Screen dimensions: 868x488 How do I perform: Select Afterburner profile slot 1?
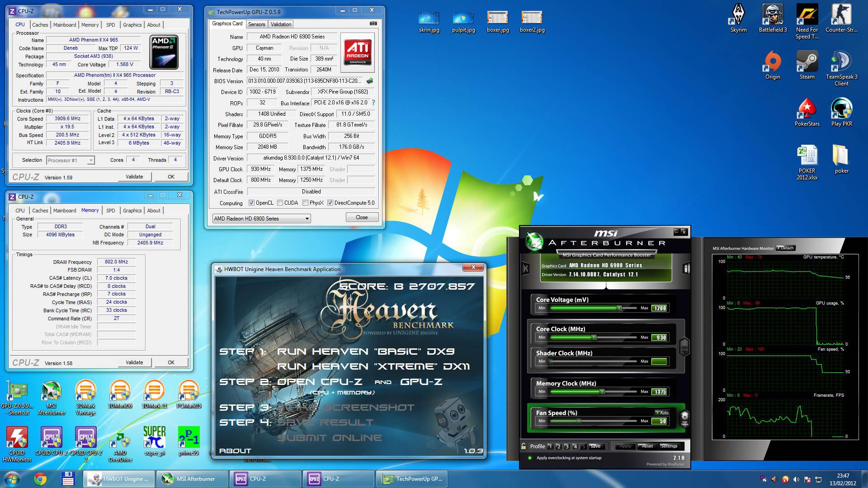coord(550,446)
